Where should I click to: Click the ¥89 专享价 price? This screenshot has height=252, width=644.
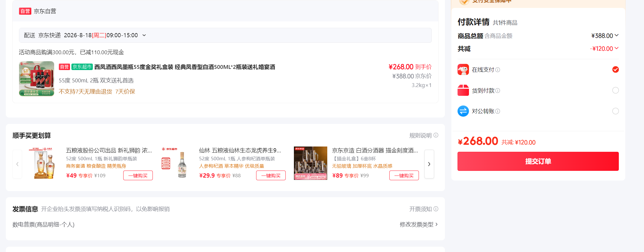[345, 176]
